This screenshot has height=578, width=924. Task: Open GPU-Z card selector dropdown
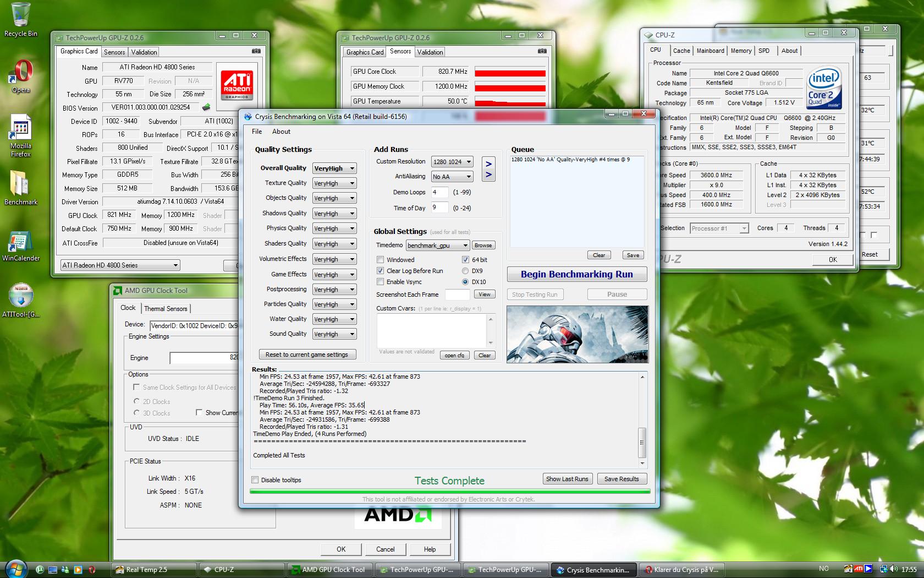(120, 265)
